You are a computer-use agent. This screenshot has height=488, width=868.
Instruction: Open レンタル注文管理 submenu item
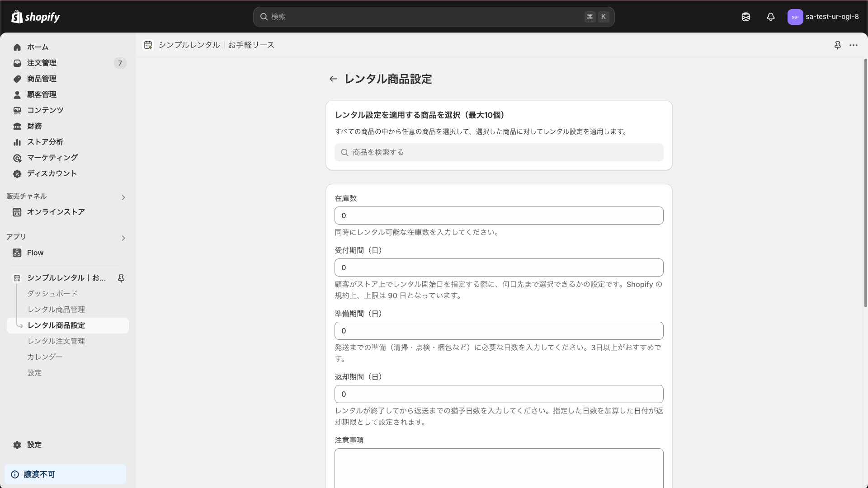coord(56,341)
